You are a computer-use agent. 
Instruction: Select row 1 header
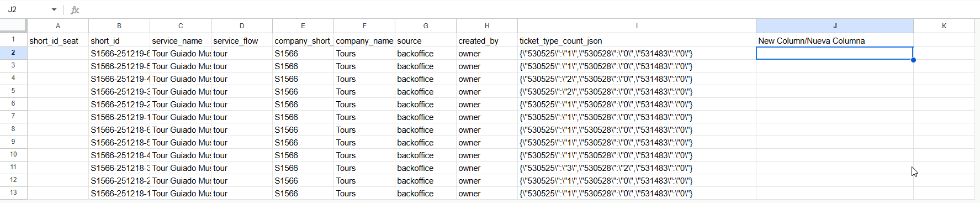click(13, 40)
